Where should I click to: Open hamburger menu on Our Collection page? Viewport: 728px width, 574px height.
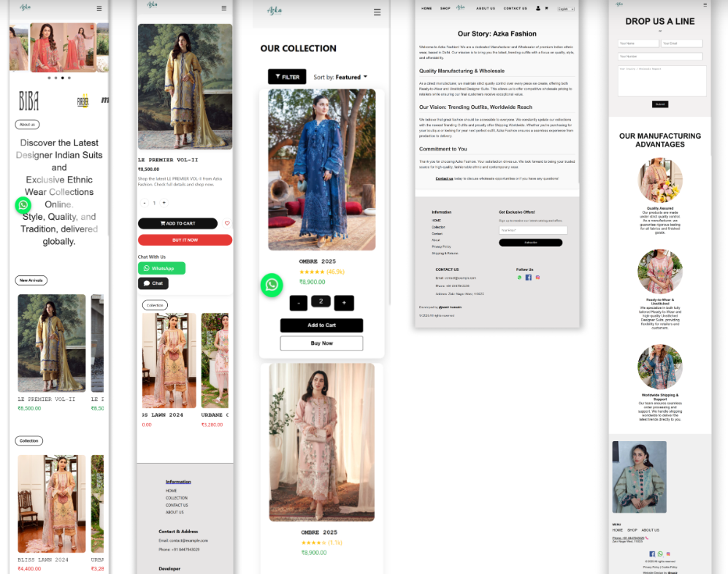tap(377, 12)
